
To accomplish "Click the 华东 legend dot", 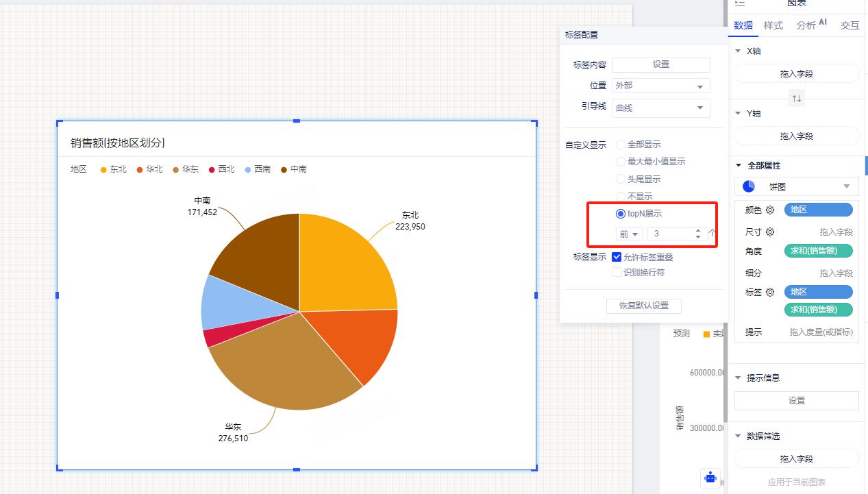I will click(176, 169).
